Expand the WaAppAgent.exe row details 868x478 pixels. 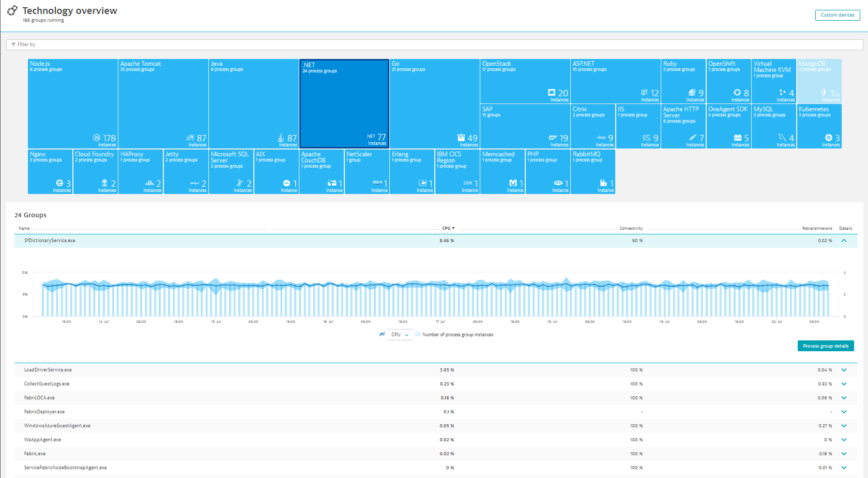pos(844,440)
